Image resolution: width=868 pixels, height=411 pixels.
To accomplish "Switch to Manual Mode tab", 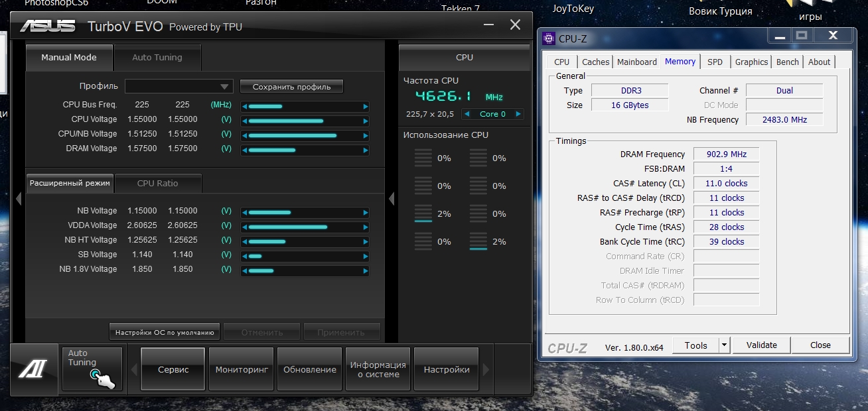I will pyautogui.click(x=69, y=58).
